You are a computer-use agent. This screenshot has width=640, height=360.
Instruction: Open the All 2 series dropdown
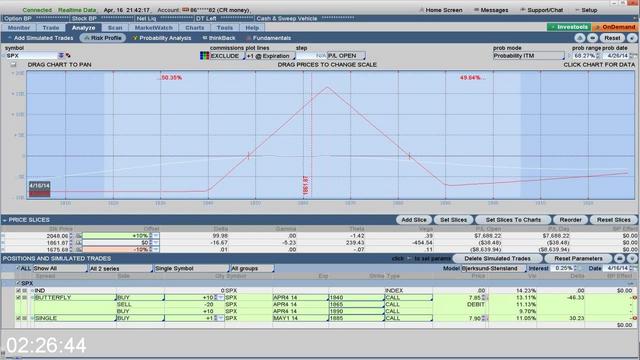point(120,269)
